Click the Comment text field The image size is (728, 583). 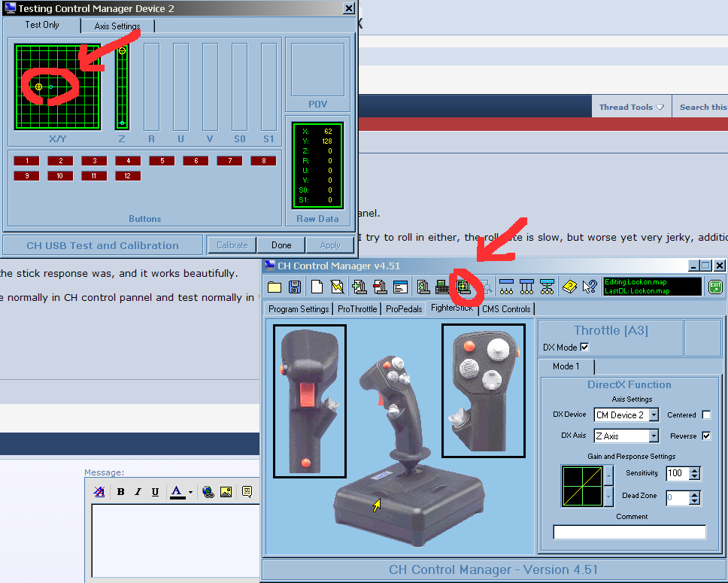coord(629,532)
